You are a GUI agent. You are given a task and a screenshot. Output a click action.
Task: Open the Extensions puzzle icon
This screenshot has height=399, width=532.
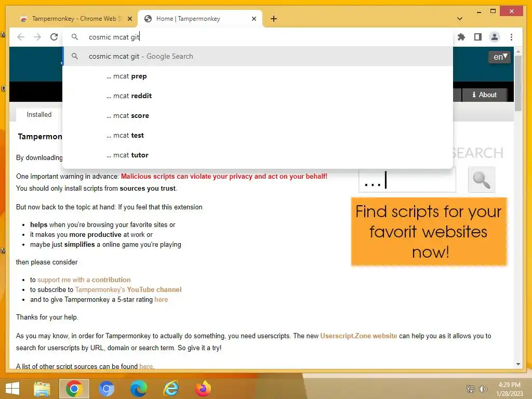click(461, 37)
